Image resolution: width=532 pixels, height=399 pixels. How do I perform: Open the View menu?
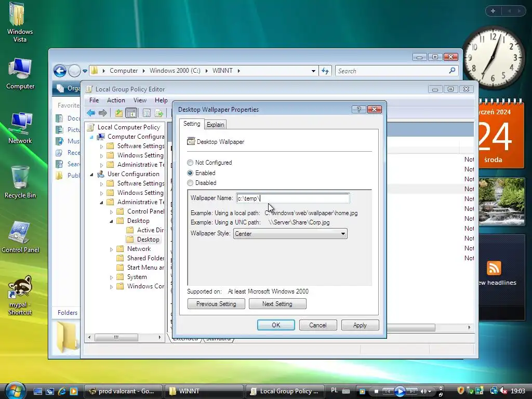[140, 100]
